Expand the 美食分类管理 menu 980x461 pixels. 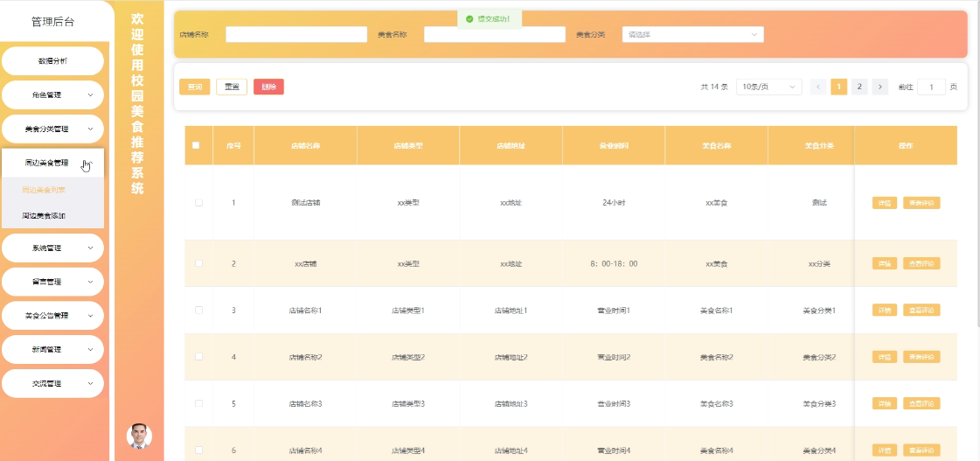click(x=52, y=129)
